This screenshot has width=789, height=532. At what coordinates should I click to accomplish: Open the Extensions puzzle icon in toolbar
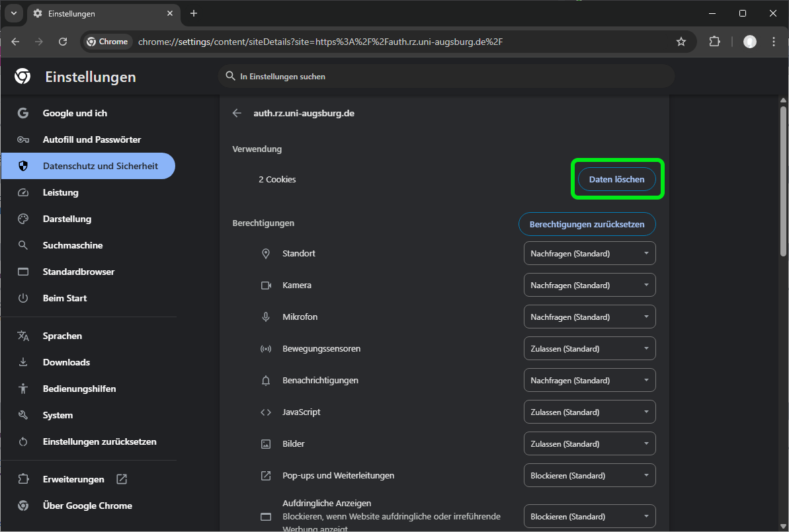pos(714,42)
